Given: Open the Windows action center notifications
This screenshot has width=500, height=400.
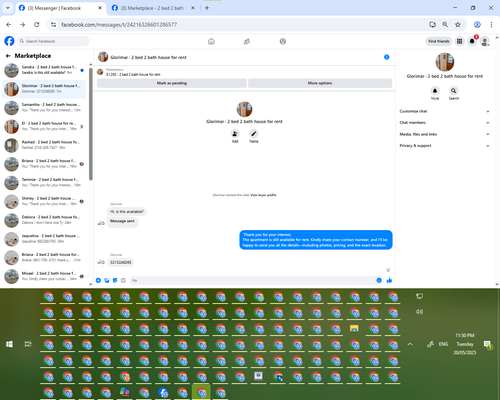Looking at the screenshot, I should (x=487, y=345).
